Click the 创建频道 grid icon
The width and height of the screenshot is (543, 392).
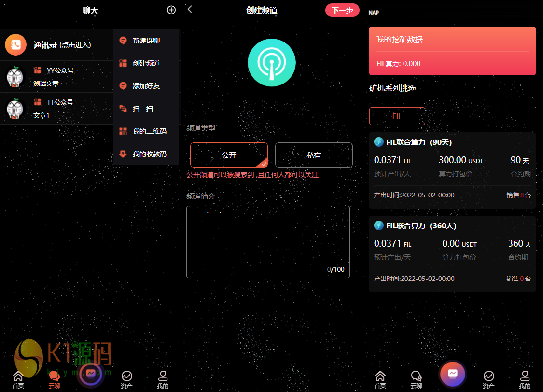click(x=123, y=63)
